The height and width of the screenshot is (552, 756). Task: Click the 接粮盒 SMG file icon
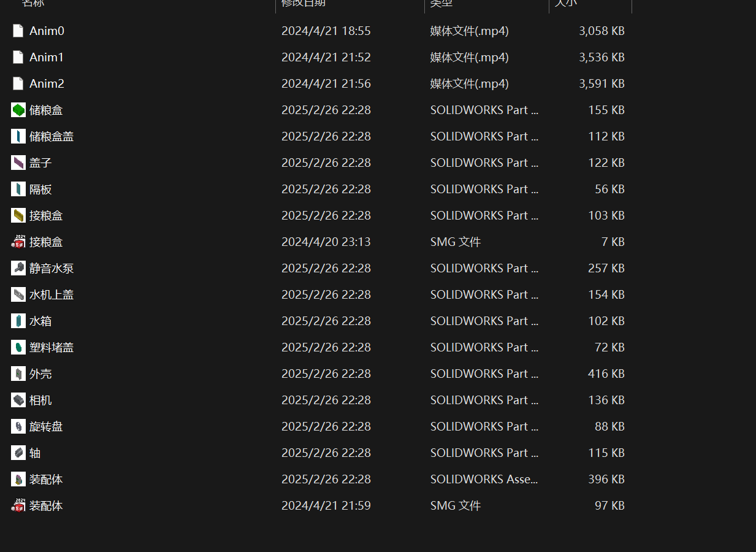pos(18,242)
